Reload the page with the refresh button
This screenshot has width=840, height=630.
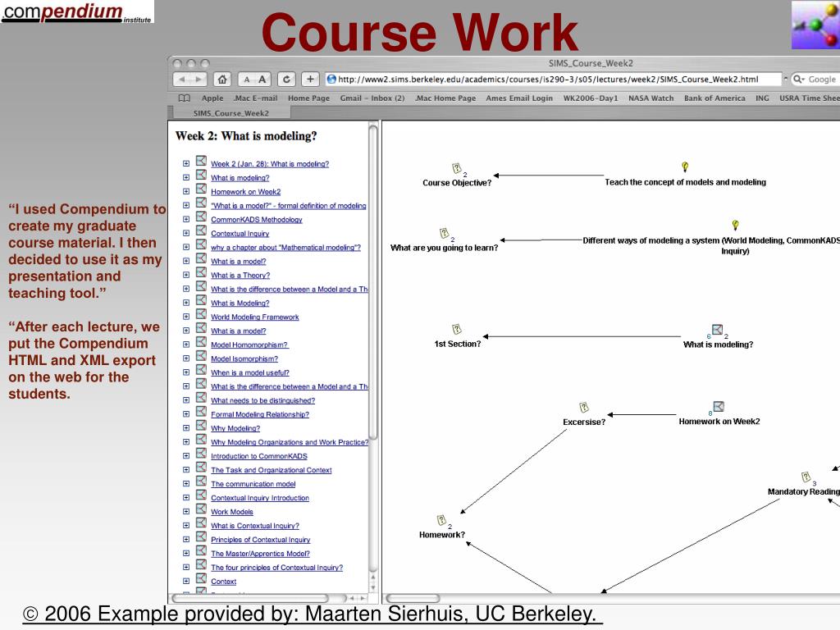[286, 80]
